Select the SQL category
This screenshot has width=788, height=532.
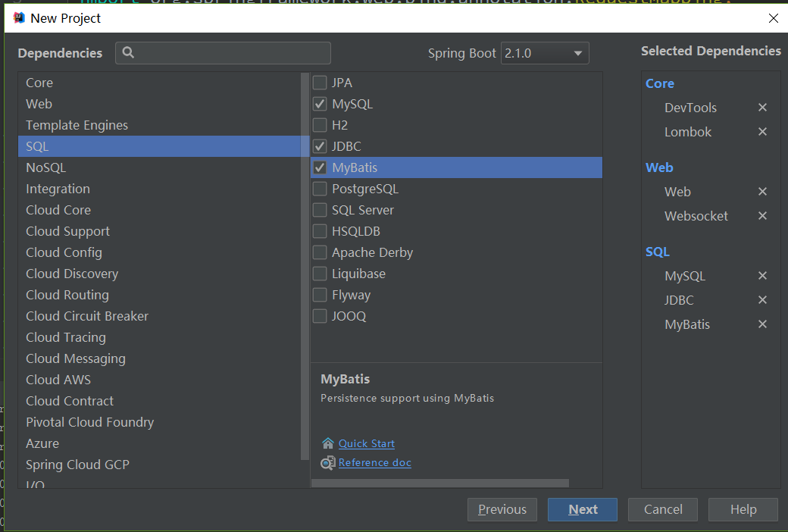(159, 146)
